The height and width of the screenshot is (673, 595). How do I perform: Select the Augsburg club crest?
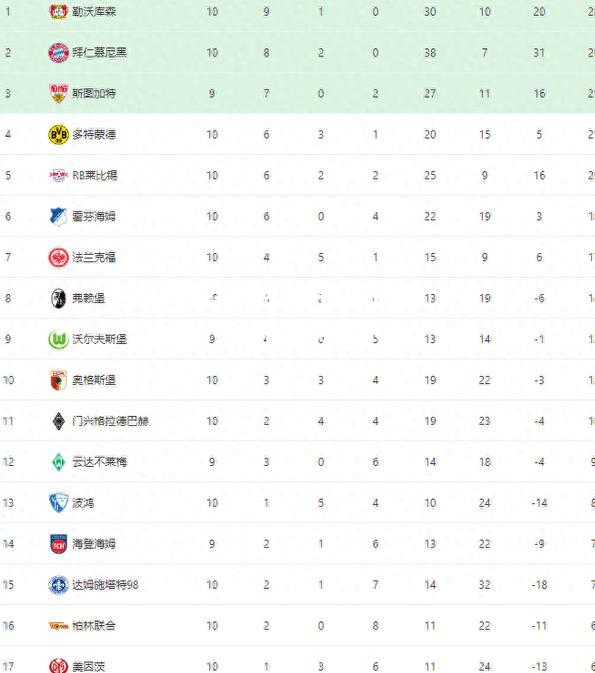58,380
